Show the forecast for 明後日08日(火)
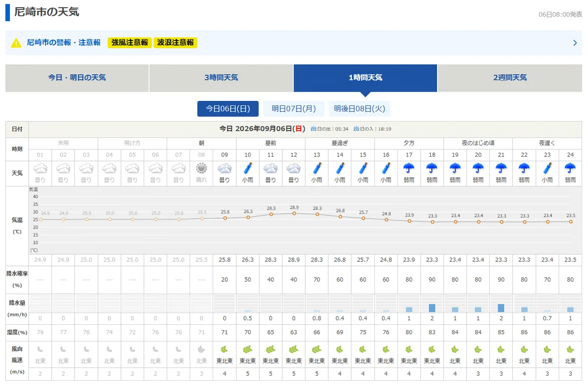 coord(359,109)
